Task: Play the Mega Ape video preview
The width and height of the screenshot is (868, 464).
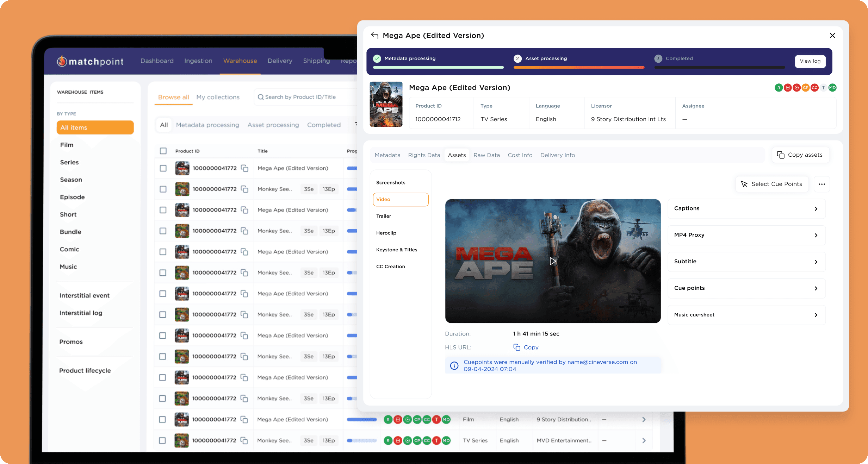Action: coord(553,261)
